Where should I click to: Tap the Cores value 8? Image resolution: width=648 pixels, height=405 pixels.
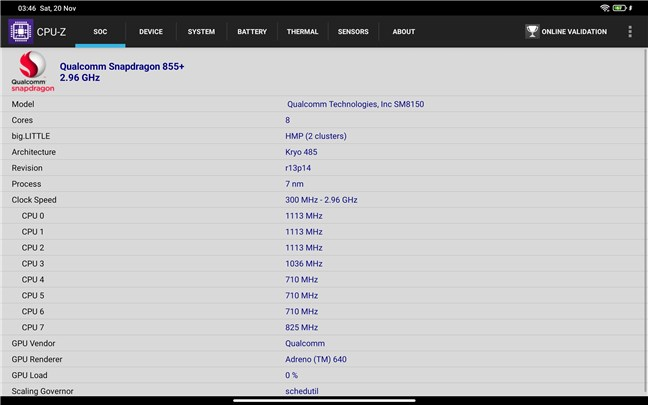tap(288, 120)
